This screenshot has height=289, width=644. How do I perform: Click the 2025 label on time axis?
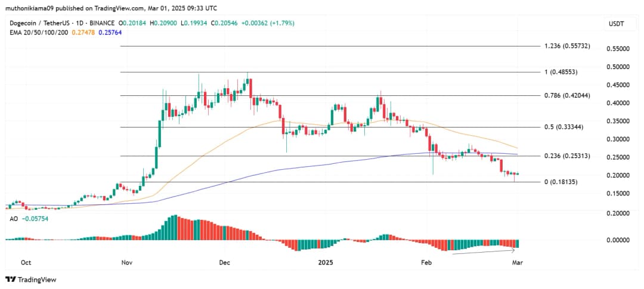[x=326, y=262]
